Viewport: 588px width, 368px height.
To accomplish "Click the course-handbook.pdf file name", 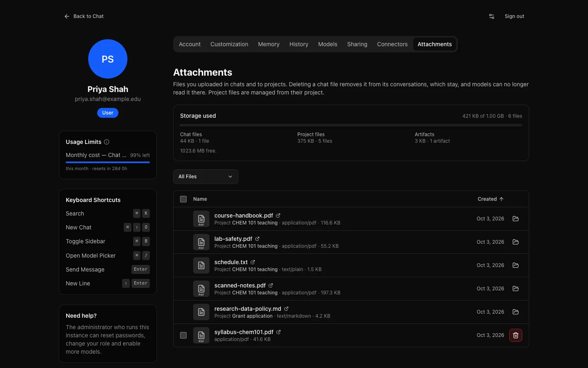I will pyautogui.click(x=244, y=215).
